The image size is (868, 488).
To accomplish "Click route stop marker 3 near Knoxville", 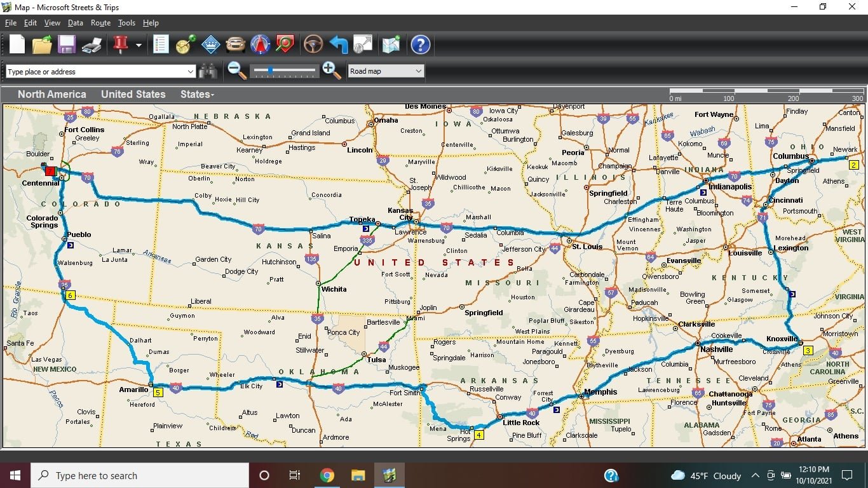I will tap(808, 350).
